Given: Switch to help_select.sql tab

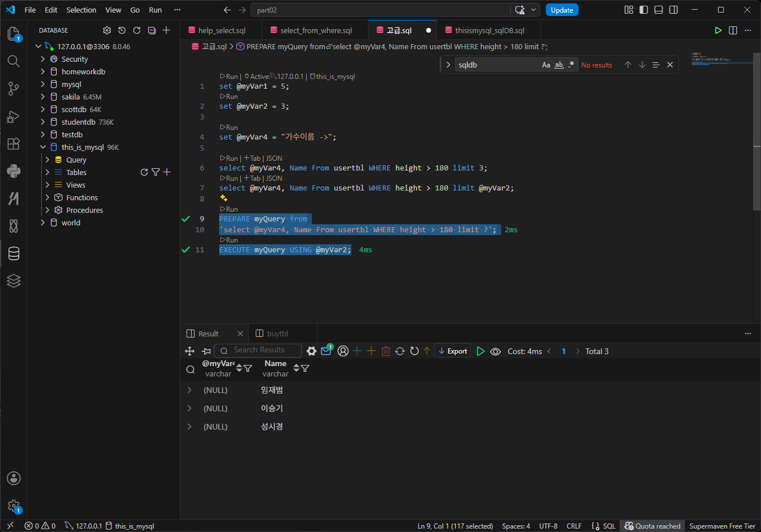Looking at the screenshot, I should [221, 30].
